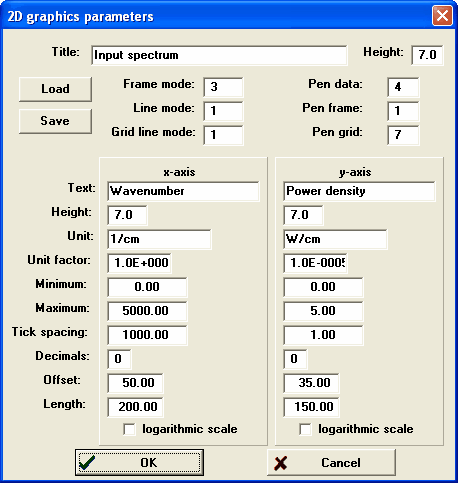
Task: Click the 'Pen data:' label
Action: 335,84
